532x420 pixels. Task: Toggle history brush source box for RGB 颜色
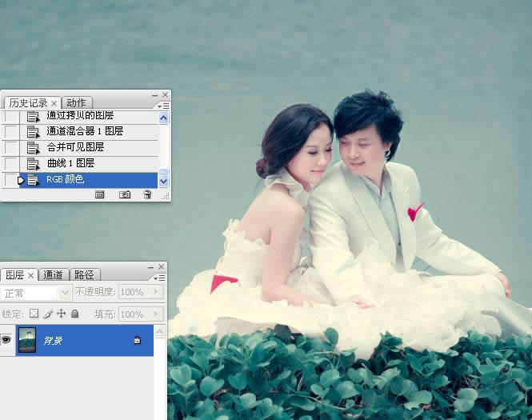(x=10, y=180)
